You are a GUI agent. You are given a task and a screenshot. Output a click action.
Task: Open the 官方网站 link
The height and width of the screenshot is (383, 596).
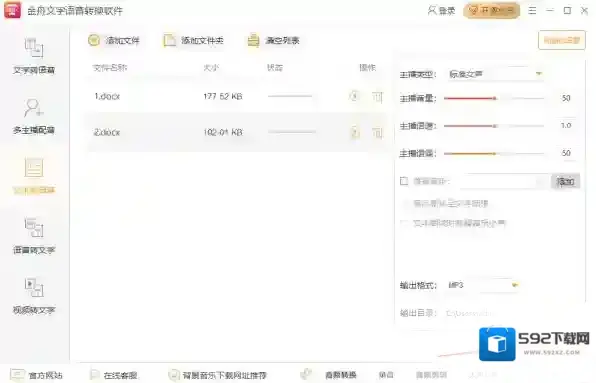pos(45,375)
